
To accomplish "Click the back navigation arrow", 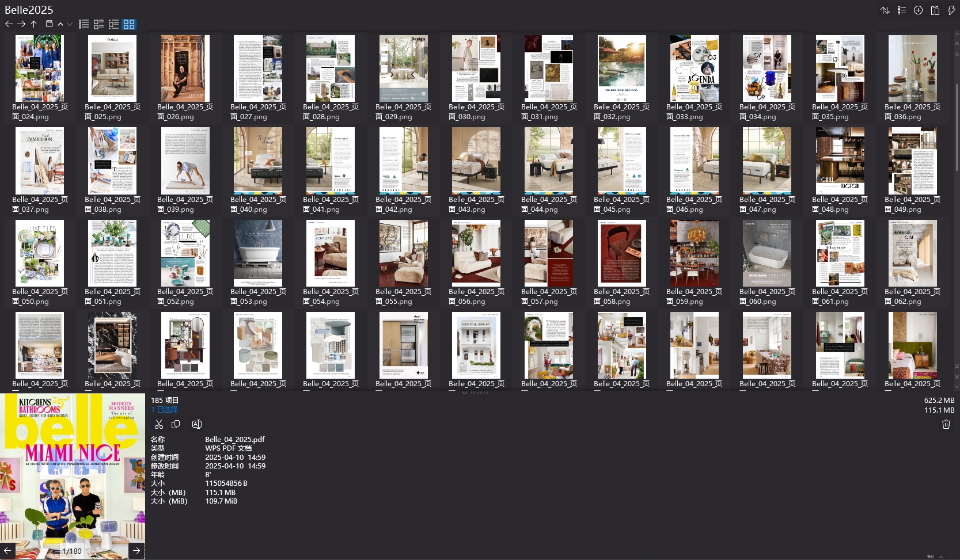I will pyautogui.click(x=9, y=24).
